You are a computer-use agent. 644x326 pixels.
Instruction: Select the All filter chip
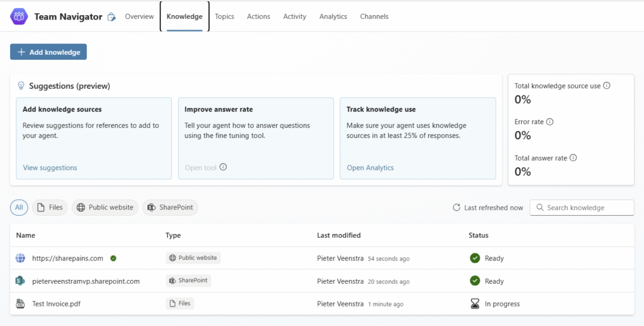tap(19, 208)
